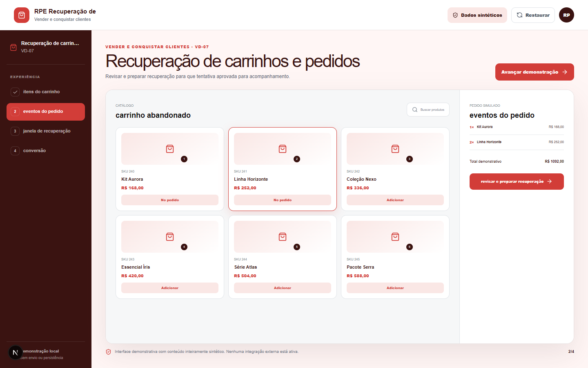Click the 2/4 page indicator
Viewport: 588px width, 368px height.
[x=571, y=352]
